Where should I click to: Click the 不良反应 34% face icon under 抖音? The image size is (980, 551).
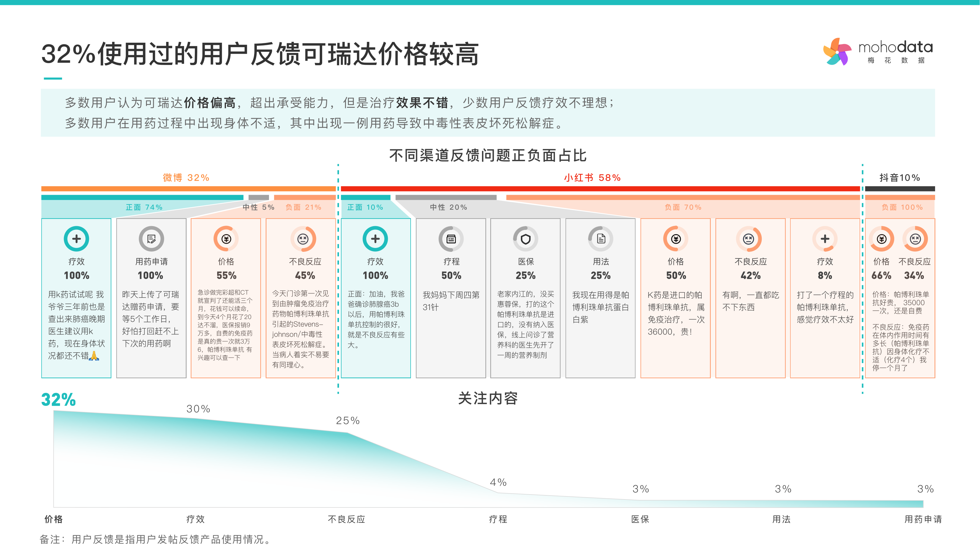point(915,239)
